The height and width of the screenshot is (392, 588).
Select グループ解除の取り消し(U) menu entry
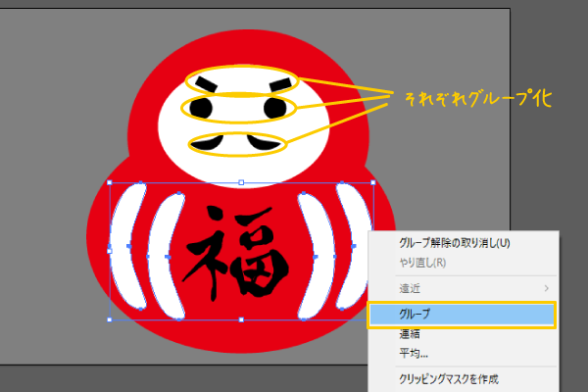coord(455,243)
